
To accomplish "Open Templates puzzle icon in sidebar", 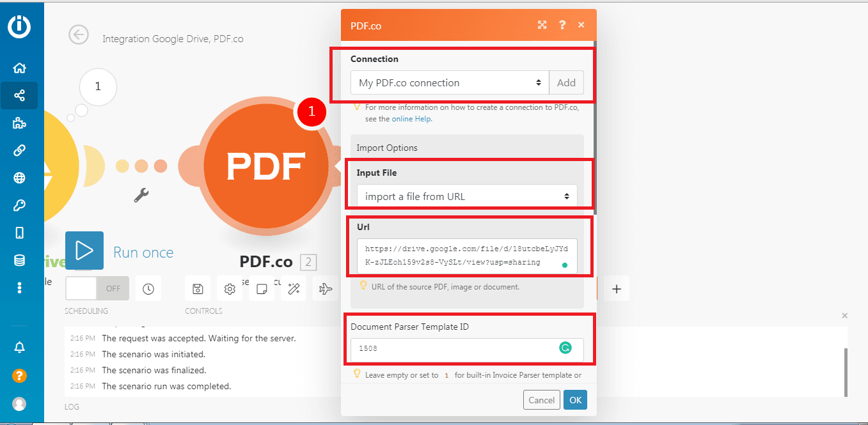I will (19, 123).
